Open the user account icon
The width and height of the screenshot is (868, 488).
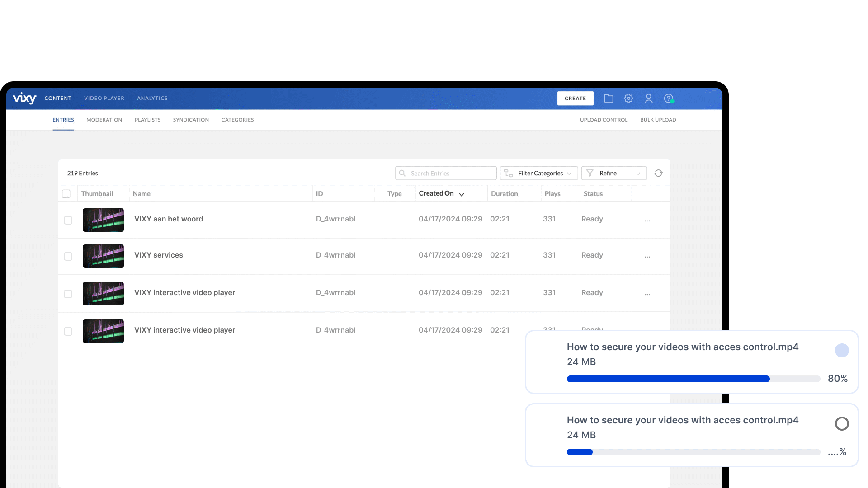coord(649,99)
